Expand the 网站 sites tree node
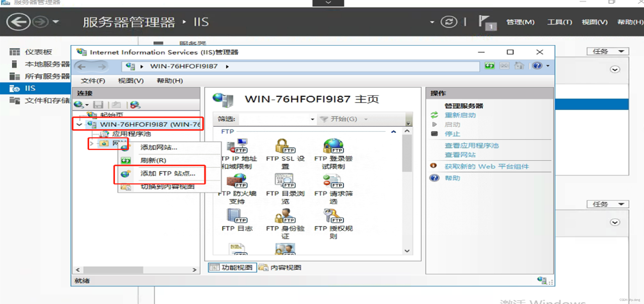The width and height of the screenshot is (644, 304). tap(92, 143)
